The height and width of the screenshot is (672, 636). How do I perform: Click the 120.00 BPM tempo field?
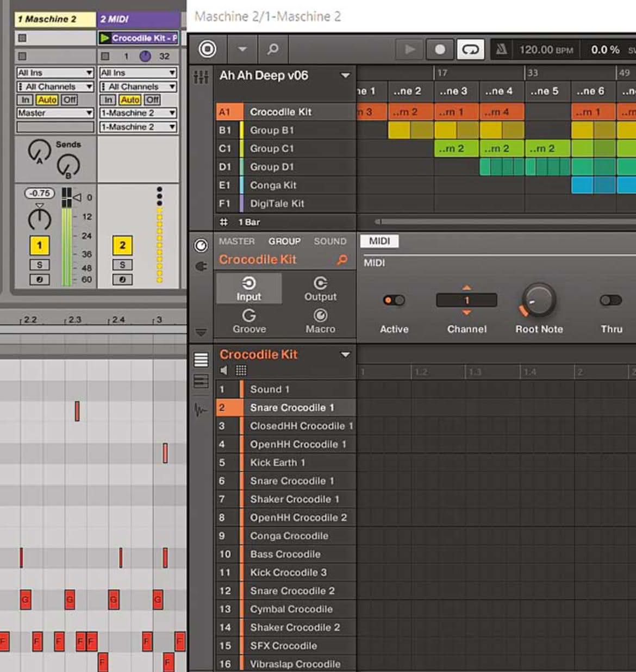click(546, 50)
